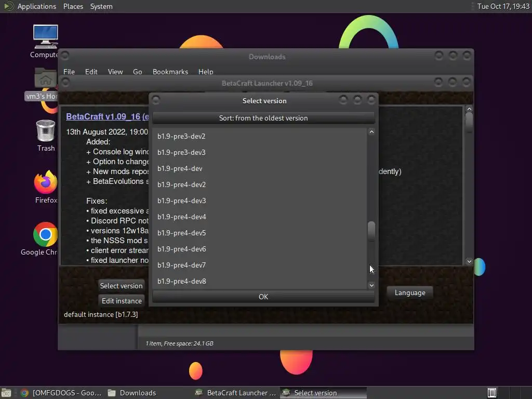Open Go menu in Downloads window
532x399 pixels.
click(137, 72)
